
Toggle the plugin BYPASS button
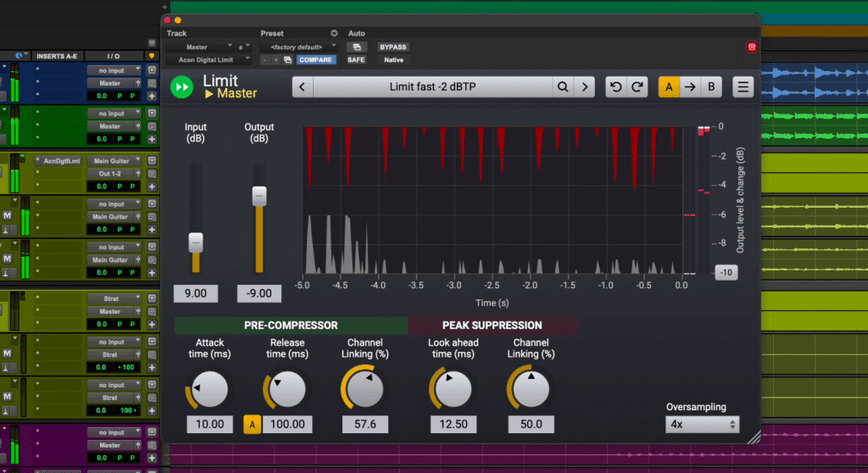[392, 47]
